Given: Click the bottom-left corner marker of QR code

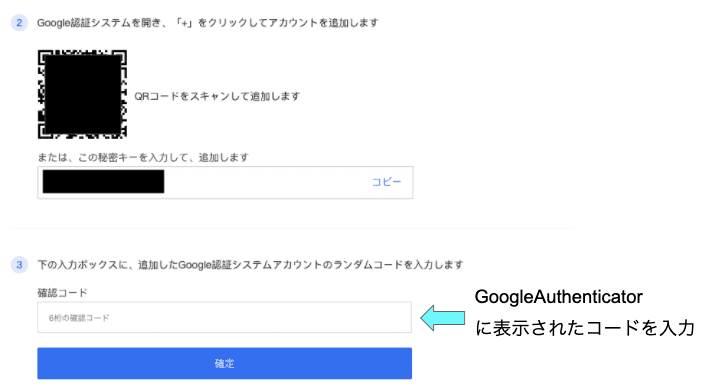Looking at the screenshot, I should [43, 132].
